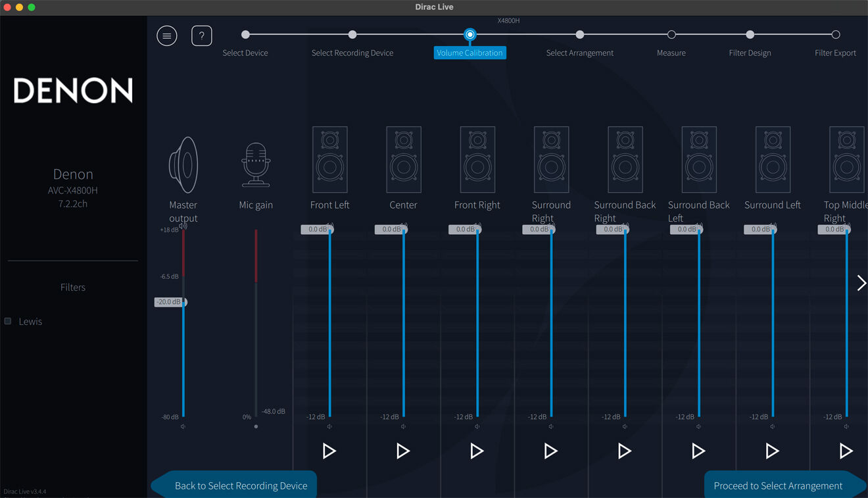Open the hamburger menu icon
Image resolution: width=868 pixels, height=498 pixels.
click(167, 36)
